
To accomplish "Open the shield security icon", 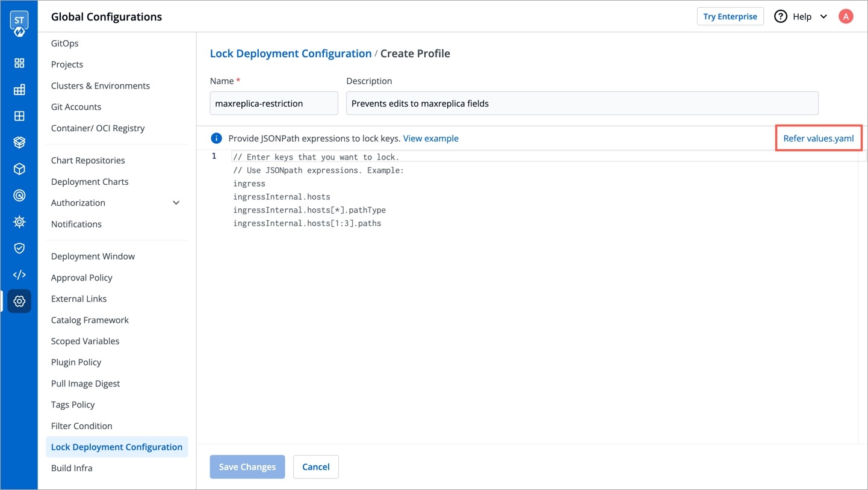I will point(19,248).
